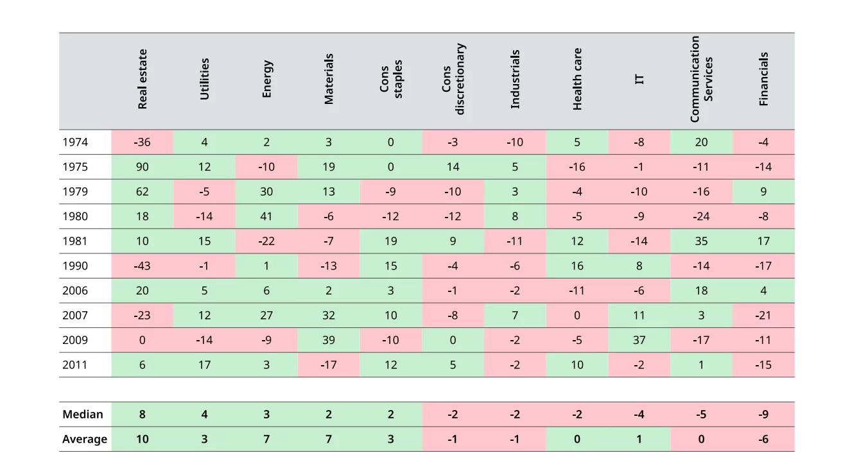Select the Materials column header

coord(329,79)
